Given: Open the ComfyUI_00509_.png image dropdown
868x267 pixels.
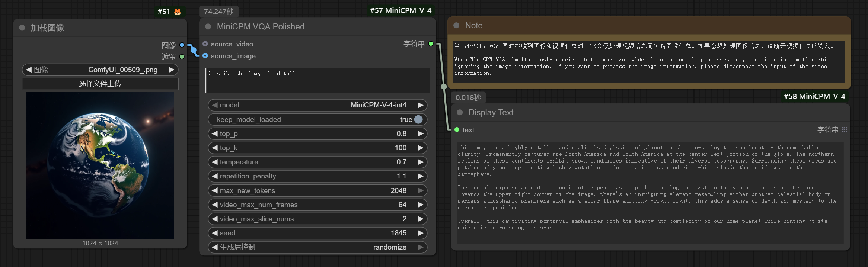Looking at the screenshot, I should click(100, 70).
